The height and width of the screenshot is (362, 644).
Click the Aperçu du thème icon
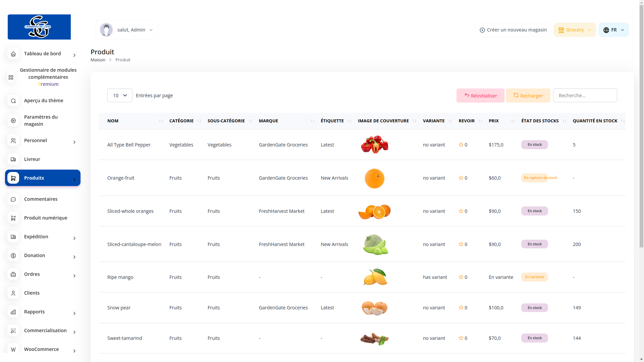click(13, 101)
